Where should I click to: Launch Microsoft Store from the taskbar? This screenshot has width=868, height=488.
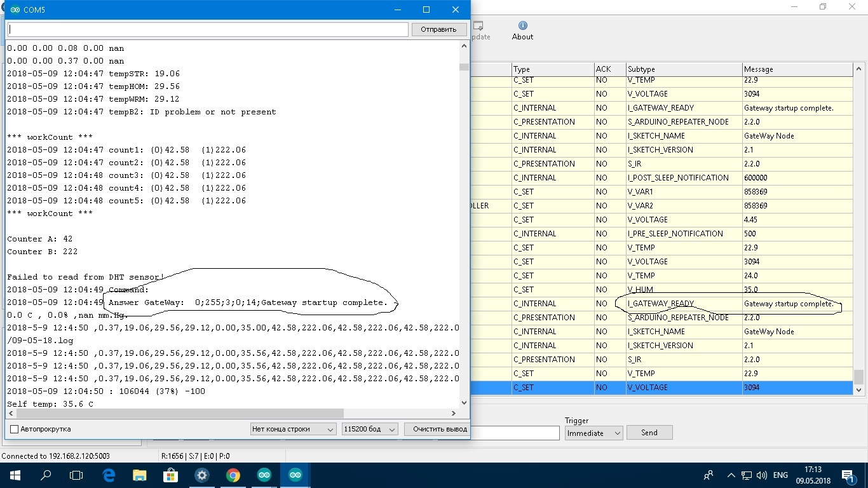(x=170, y=475)
